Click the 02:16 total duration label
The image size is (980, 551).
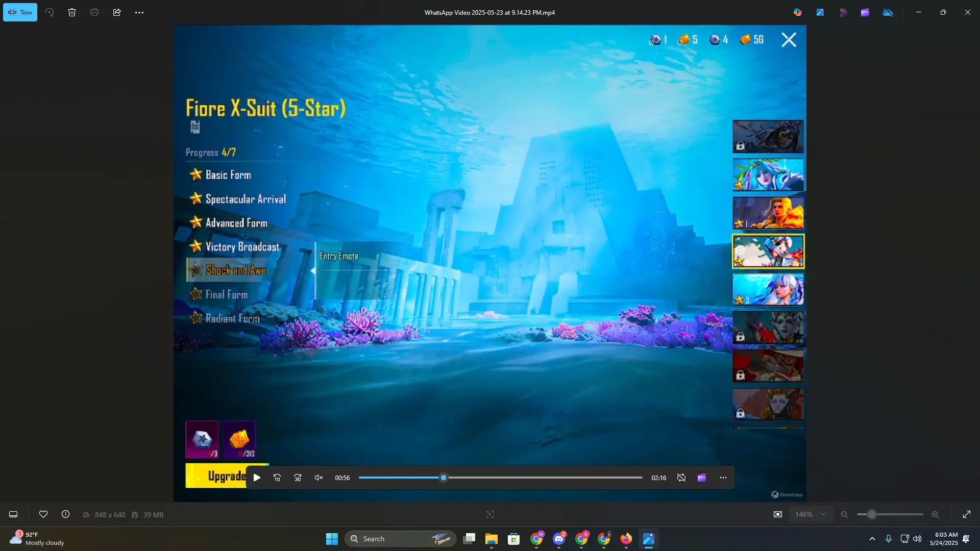coord(658,478)
